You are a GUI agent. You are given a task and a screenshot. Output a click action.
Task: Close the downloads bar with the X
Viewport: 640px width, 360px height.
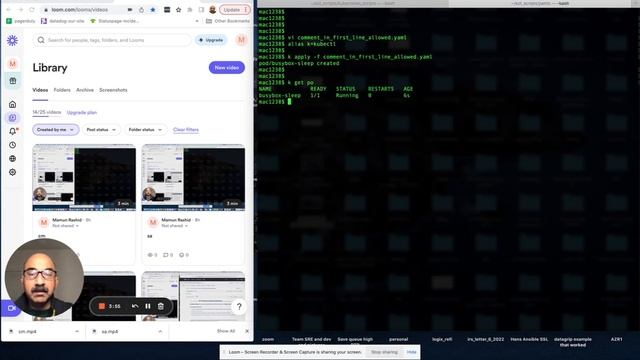pos(247,331)
